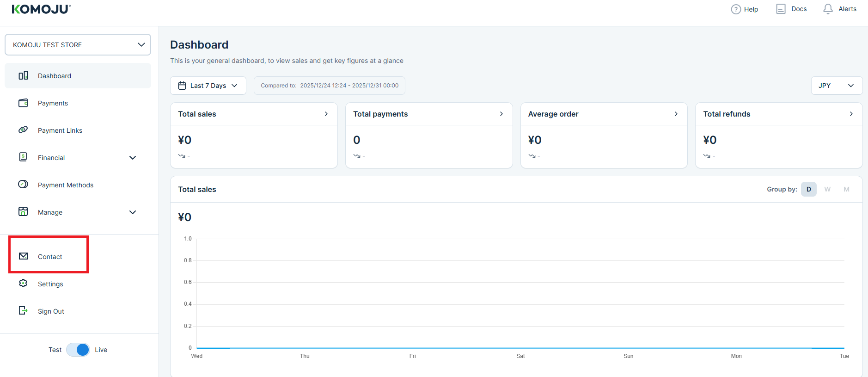Click the trend icon under Total payments card

click(x=357, y=156)
